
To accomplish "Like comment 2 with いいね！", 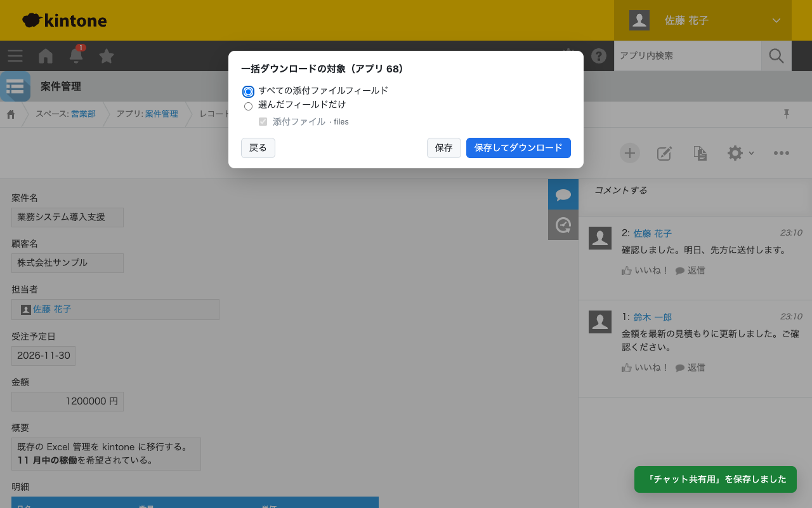I will point(645,271).
